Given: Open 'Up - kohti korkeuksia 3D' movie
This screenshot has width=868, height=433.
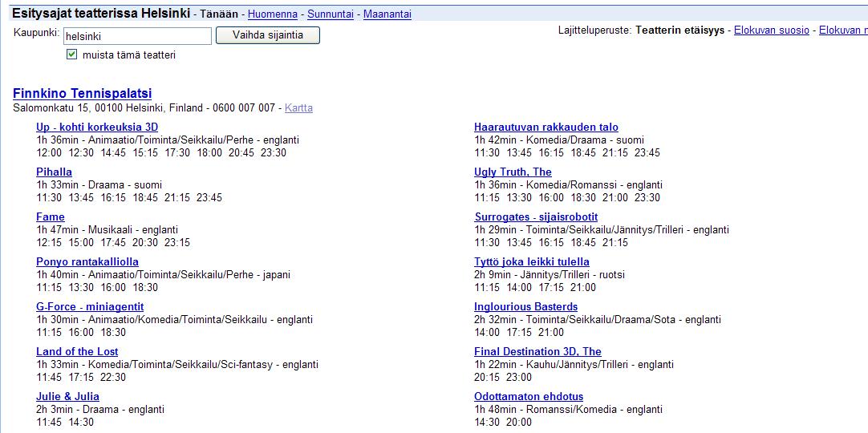Looking at the screenshot, I should pos(97,127).
